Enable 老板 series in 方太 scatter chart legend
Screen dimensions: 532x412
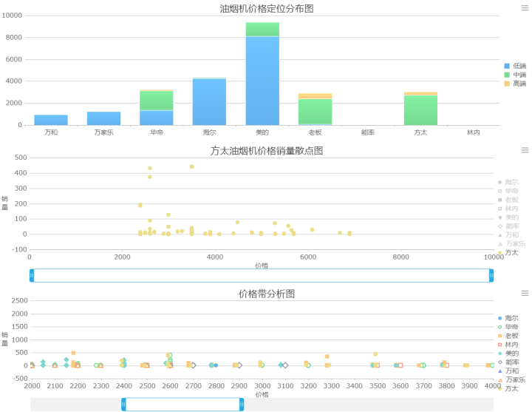(508, 200)
